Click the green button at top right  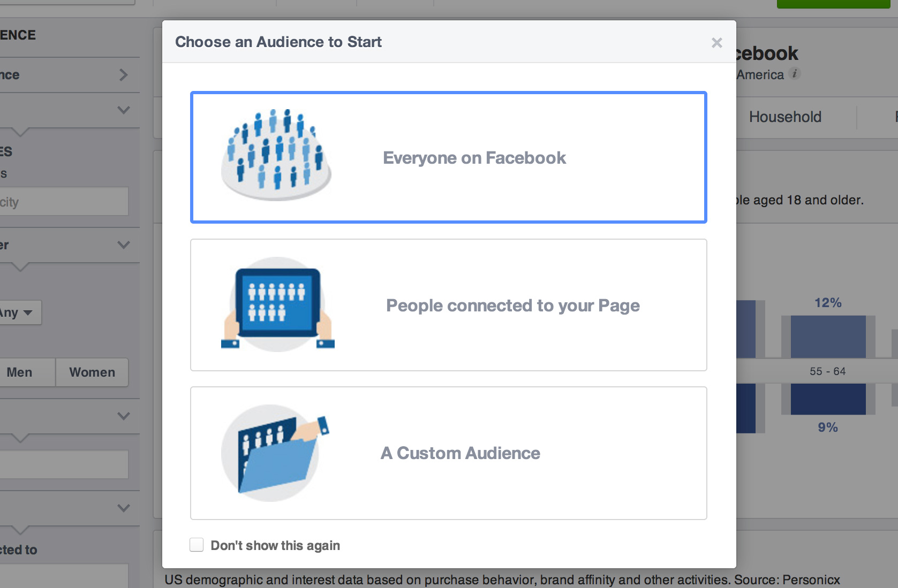point(833,4)
